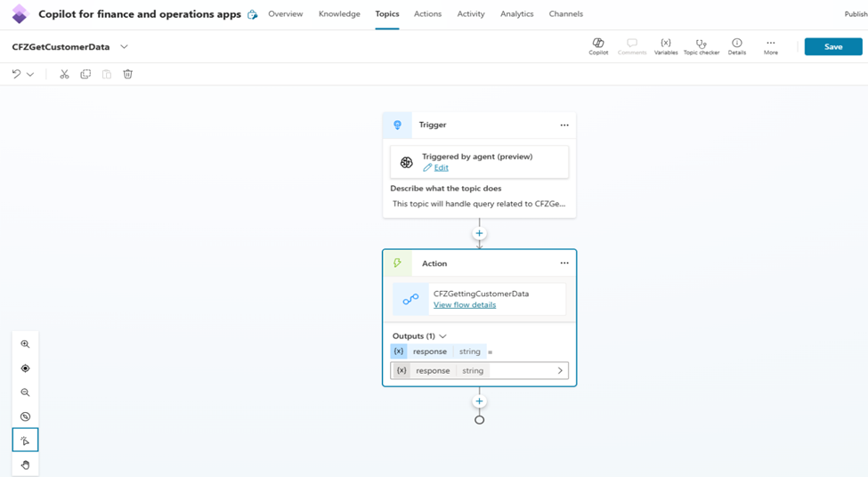
Task: Click the Paste icon
Action: click(x=106, y=74)
